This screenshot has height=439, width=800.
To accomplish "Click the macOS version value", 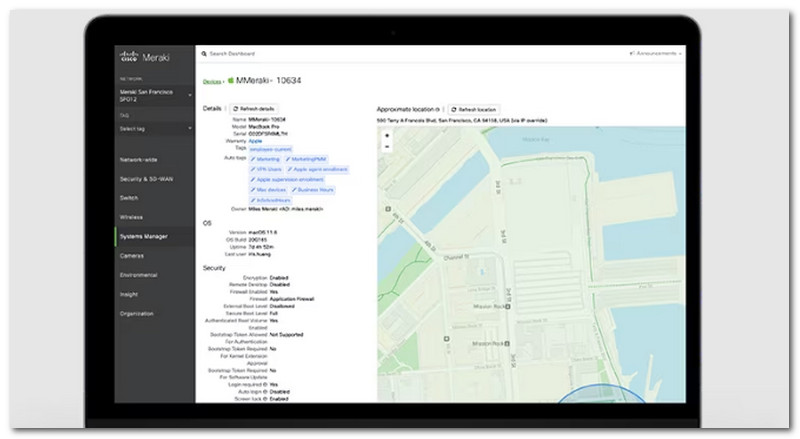I will [x=263, y=232].
